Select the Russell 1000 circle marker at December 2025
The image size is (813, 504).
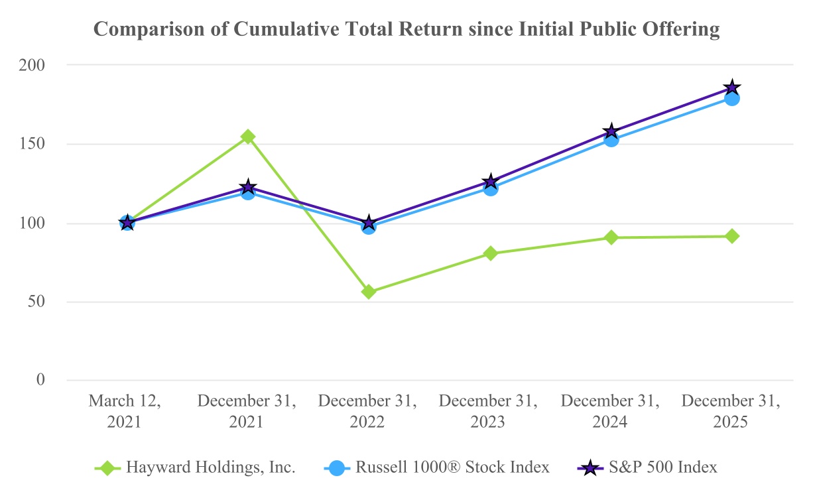pyautogui.click(x=732, y=99)
